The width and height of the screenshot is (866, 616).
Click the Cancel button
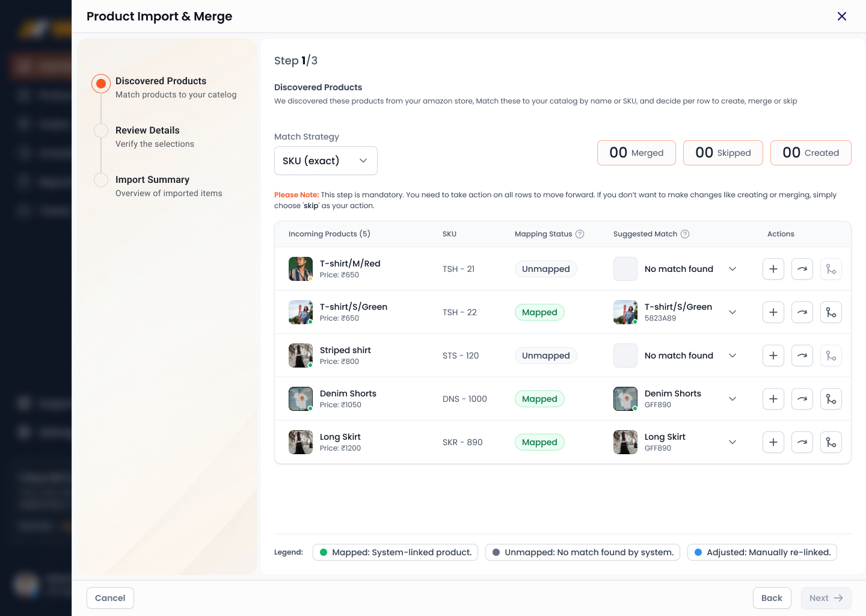110,598
